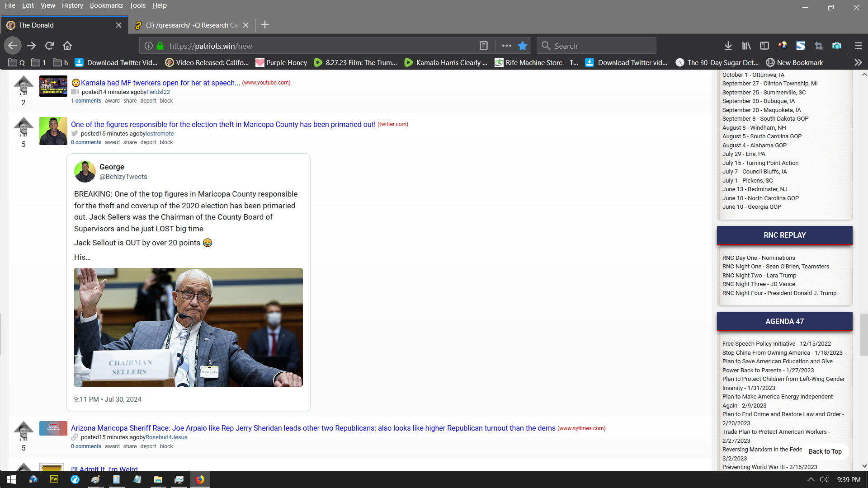Click award under the Sheriff Race post
Screen dimensions: 868x488
(112, 446)
